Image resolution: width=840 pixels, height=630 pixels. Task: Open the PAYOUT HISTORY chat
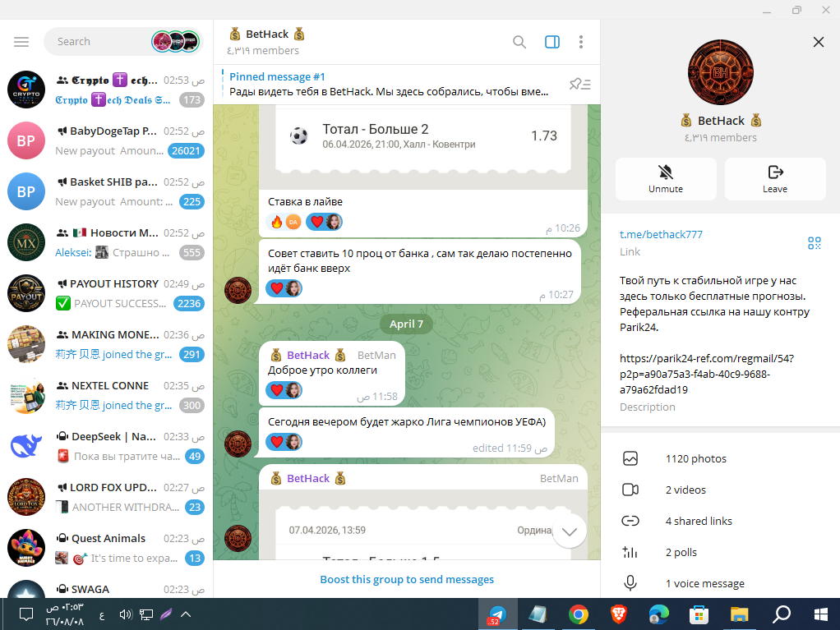106,293
